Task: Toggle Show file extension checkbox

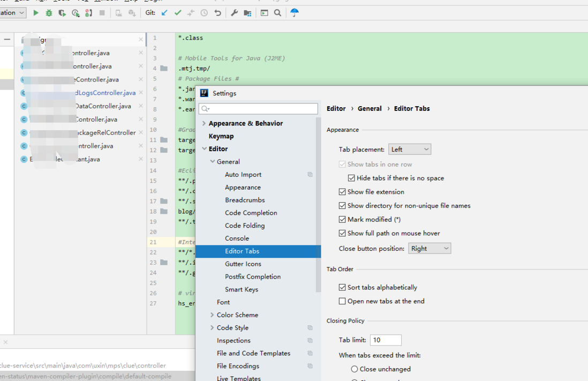Action: 342,192
